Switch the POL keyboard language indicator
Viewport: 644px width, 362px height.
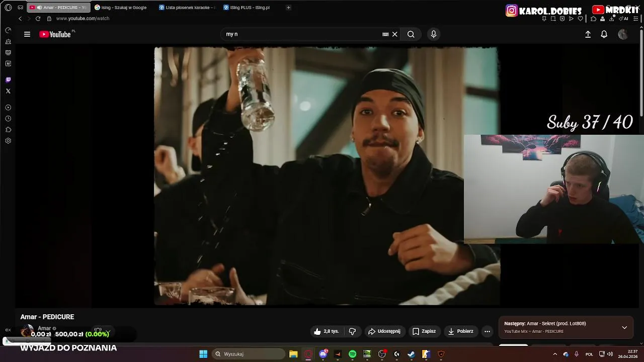(589, 354)
